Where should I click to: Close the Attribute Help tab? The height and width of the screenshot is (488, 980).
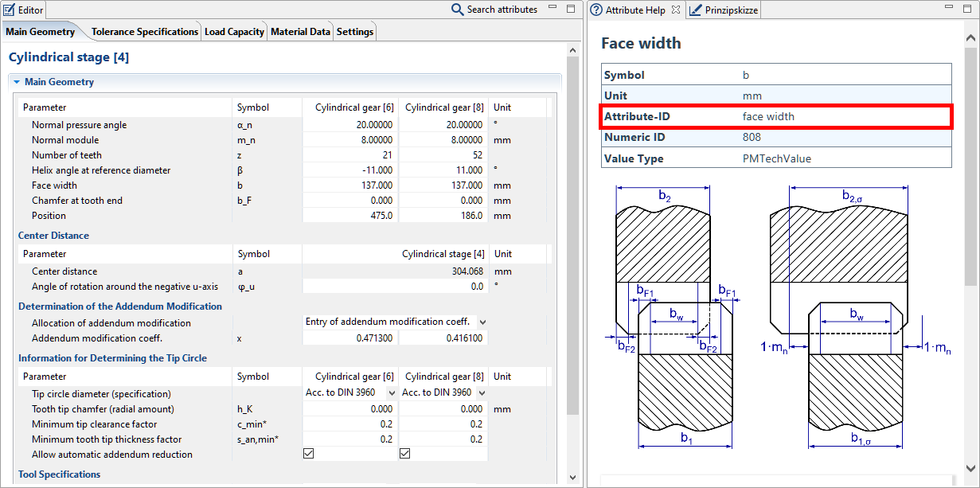tap(676, 10)
